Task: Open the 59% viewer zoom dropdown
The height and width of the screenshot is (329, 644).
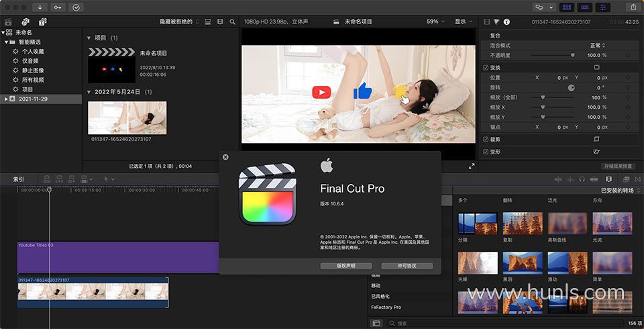Action: click(x=437, y=21)
